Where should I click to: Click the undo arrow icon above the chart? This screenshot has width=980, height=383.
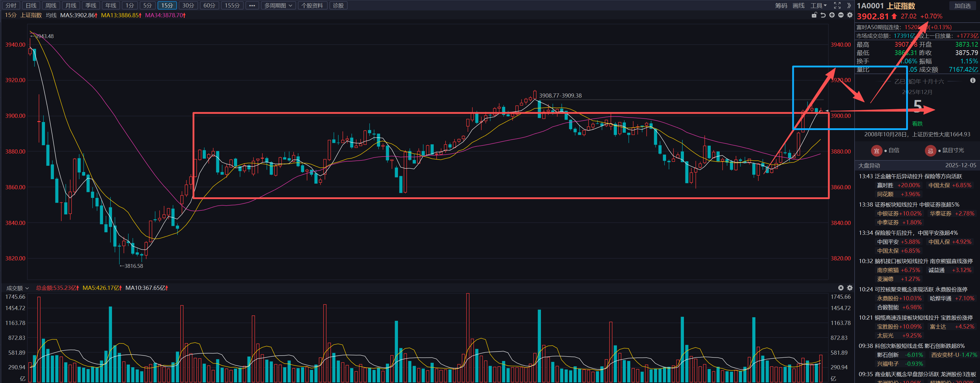click(823, 15)
